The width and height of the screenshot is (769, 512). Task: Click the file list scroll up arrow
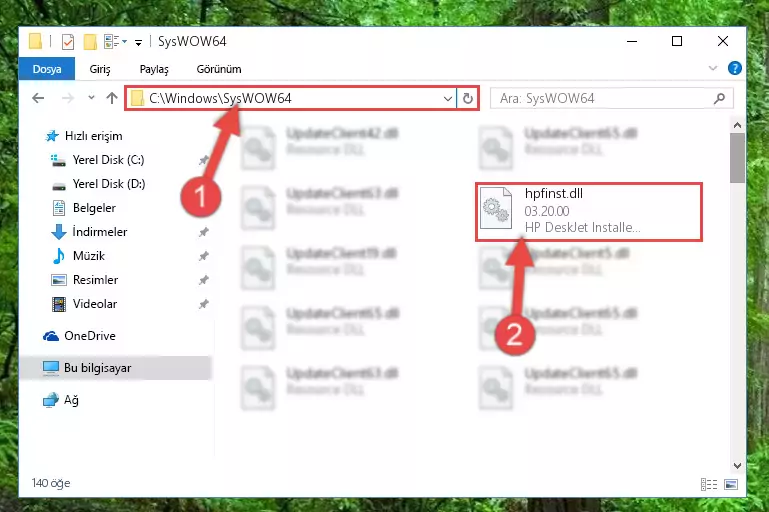tap(737, 125)
